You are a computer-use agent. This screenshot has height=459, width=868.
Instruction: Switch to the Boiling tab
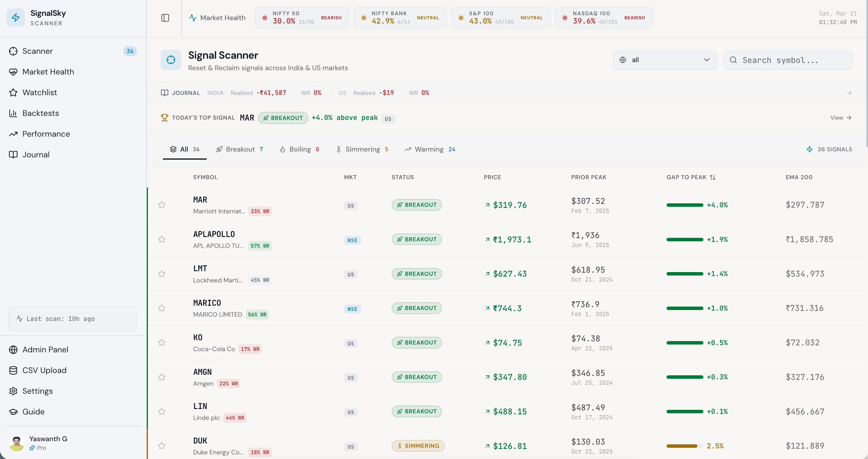click(299, 149)
